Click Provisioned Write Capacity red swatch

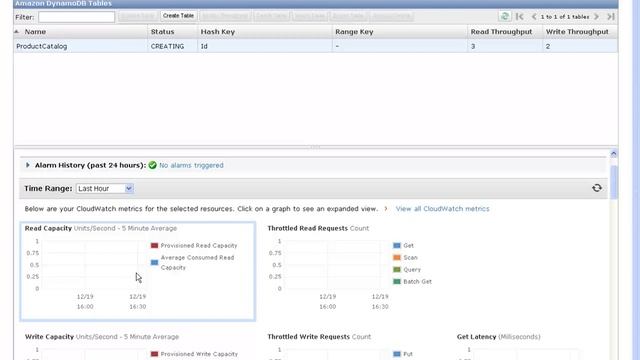coord(154,354)
